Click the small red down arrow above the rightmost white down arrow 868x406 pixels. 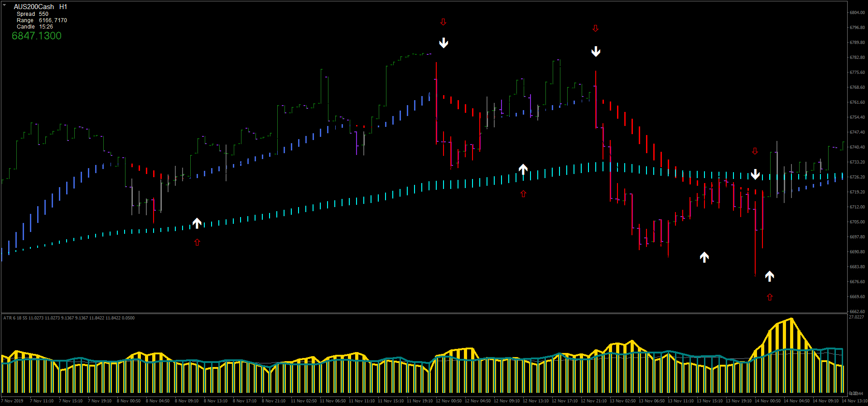[x=755, y=151]
